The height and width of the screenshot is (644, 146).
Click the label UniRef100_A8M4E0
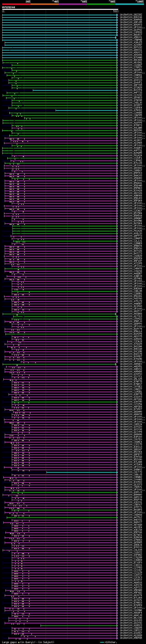131,364
